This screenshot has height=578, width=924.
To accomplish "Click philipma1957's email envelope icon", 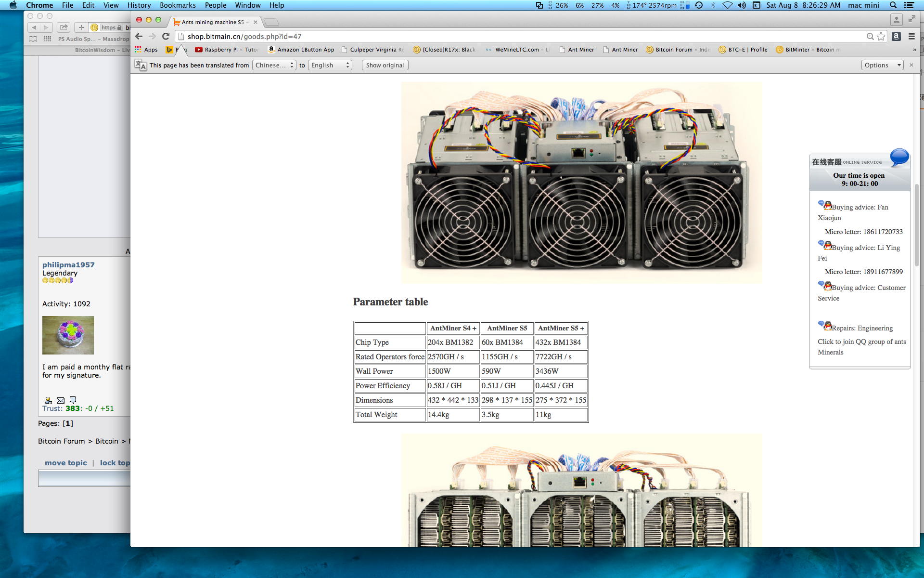I will click(61, 400).
